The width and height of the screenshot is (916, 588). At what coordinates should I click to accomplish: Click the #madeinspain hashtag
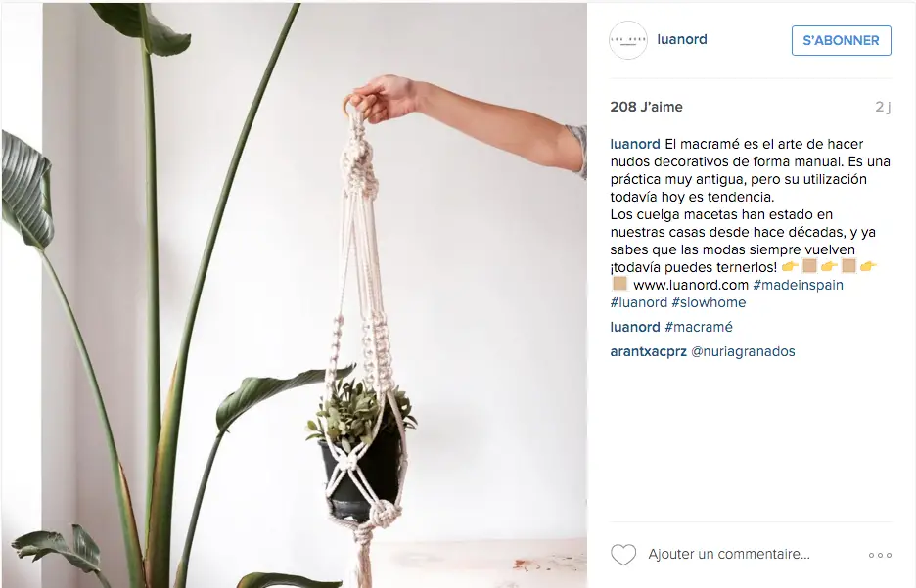pyautogui.click(x=798, y=285)
